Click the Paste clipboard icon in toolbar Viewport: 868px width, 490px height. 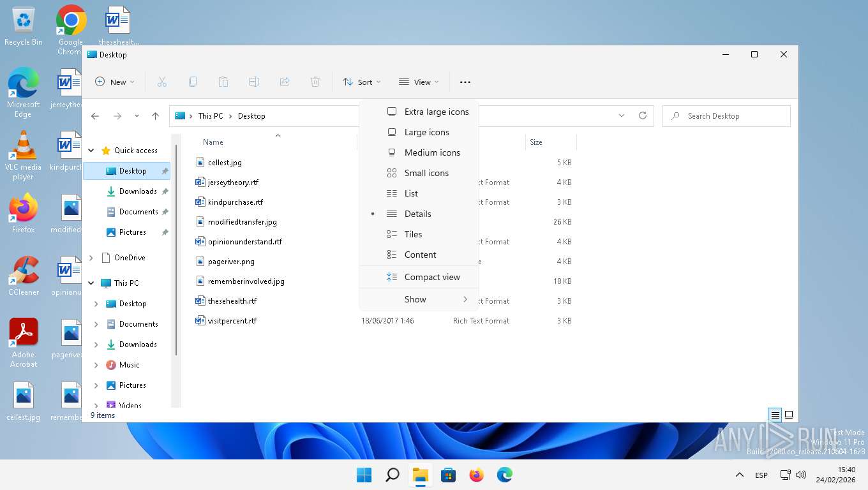pos(223,82)
